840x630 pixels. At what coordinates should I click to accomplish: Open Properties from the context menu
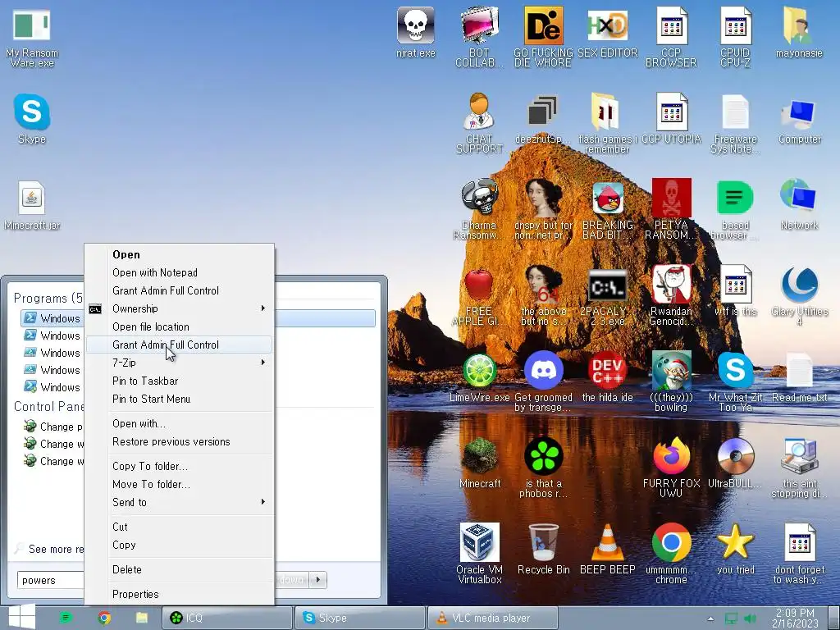click(179, 594)
